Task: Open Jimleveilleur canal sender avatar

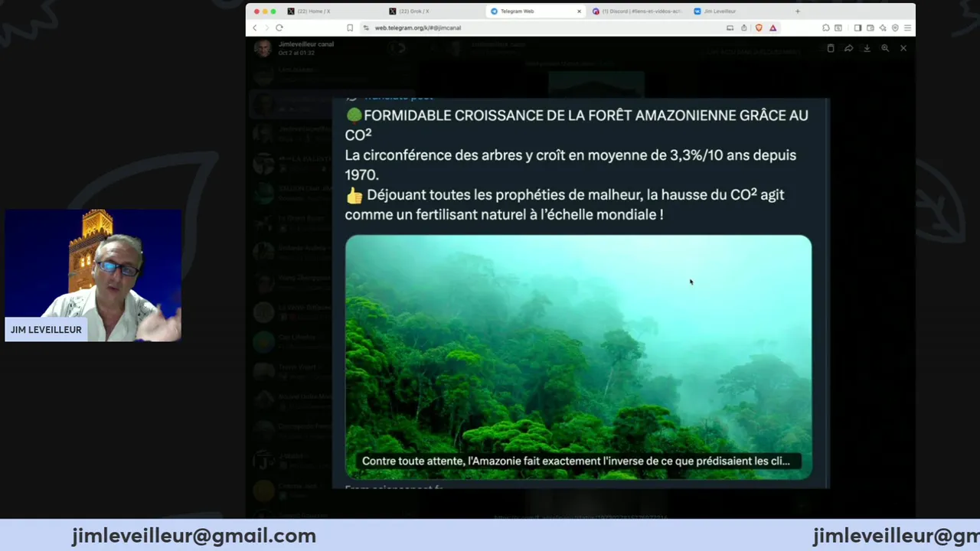Action: (x=263, y=48)
